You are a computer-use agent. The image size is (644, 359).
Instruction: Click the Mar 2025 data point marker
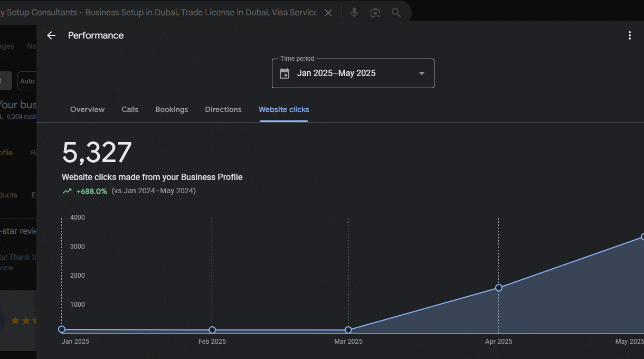point(348,330)
